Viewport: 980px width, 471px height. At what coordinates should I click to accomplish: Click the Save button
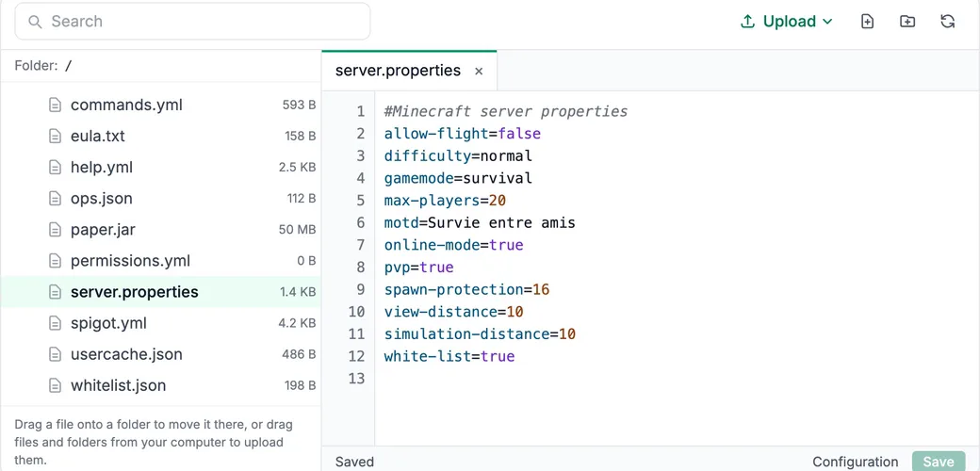click(939, 462)
